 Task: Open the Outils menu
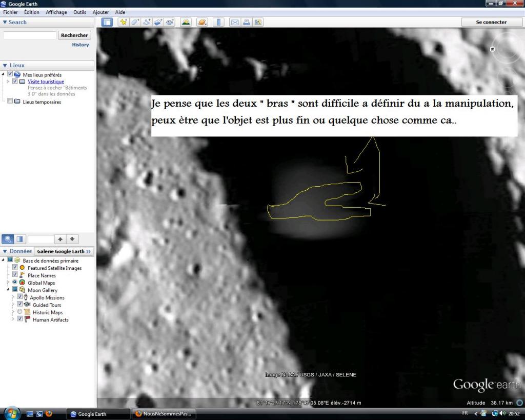coord(79,12)
